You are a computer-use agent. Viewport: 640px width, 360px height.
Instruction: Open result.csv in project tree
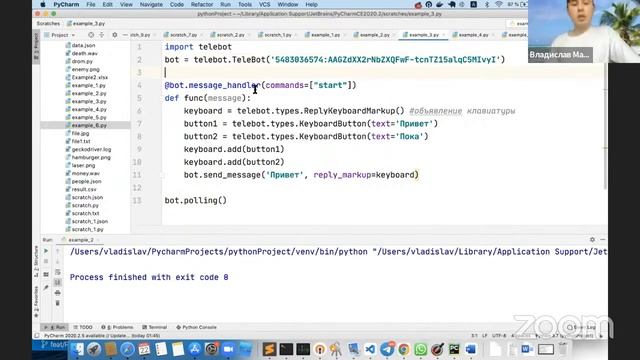coord(84,189)
